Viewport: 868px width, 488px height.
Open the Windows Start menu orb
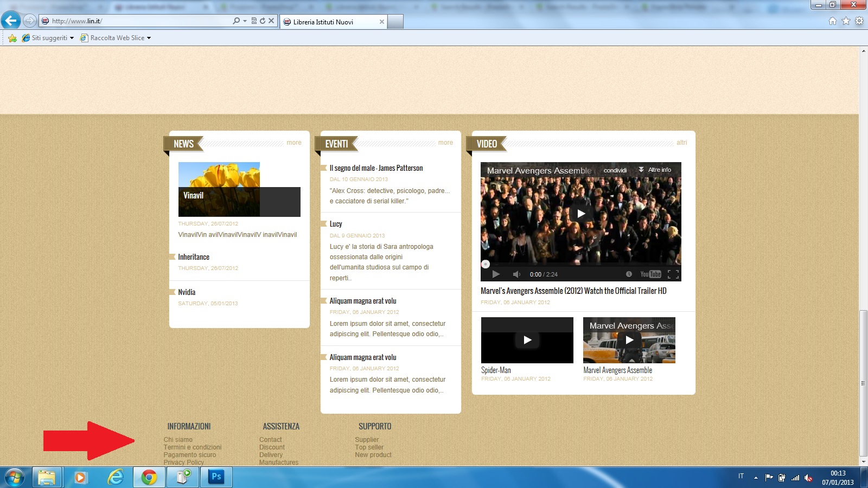click(x=15, y=478)
